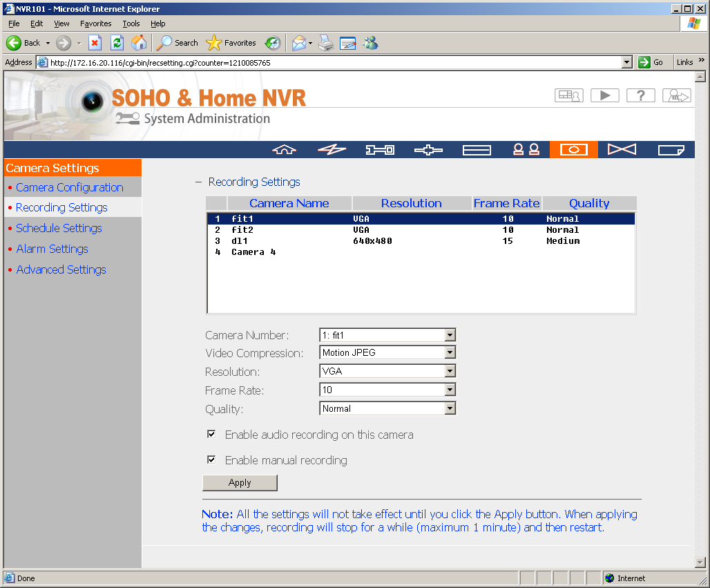Refresh the page
710x588 pixels.
click(117, 43)
